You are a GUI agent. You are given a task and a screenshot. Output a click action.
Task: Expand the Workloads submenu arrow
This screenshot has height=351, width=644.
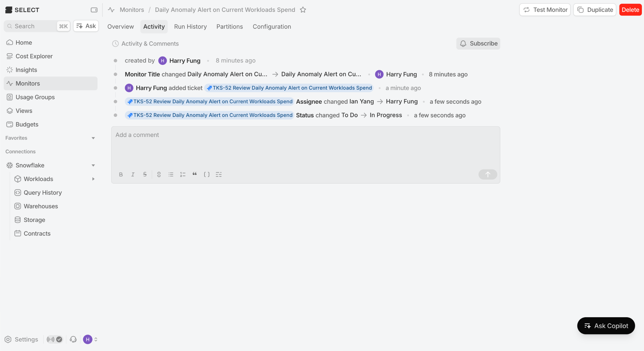click(93, 179)
